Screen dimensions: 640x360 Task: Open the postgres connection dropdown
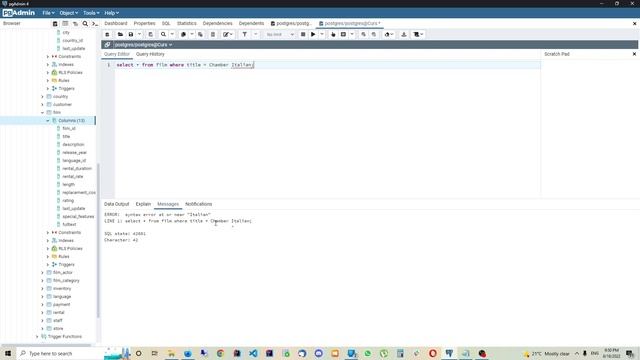(143, 44)
